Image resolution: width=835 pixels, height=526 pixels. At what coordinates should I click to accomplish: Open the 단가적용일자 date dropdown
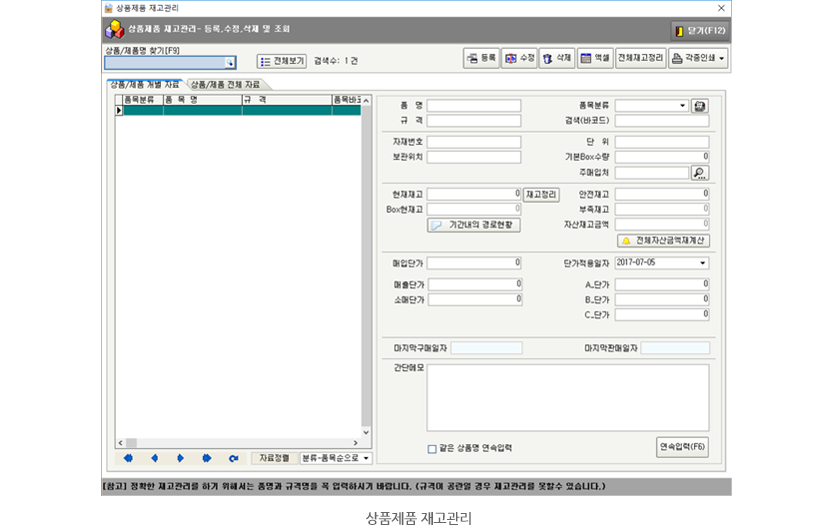[x=703, y=263]
